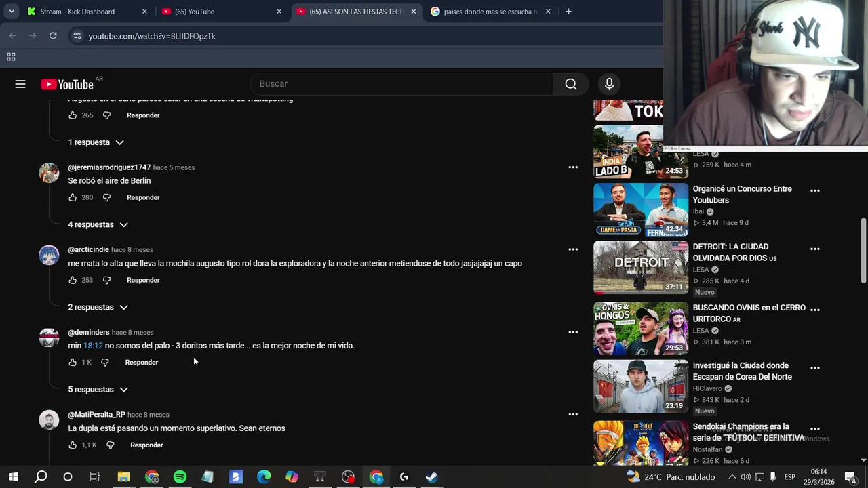Open HiClavero channel name

[707, 388]
